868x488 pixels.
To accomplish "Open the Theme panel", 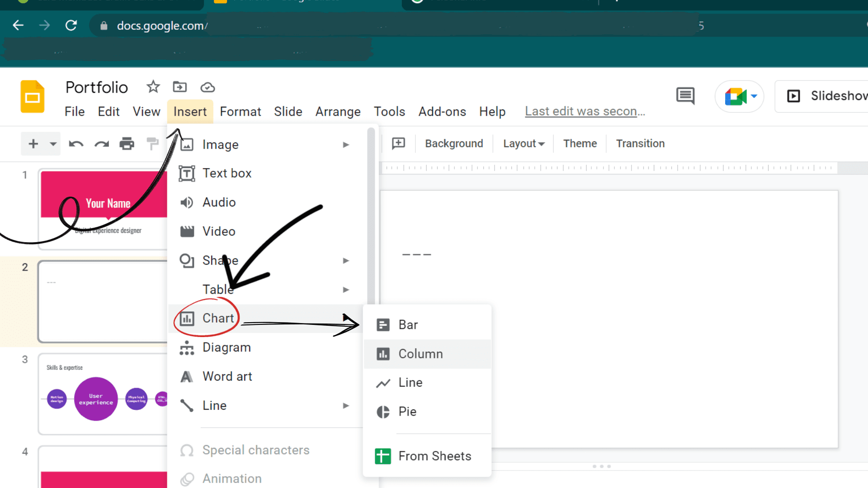I will point(580,143).
